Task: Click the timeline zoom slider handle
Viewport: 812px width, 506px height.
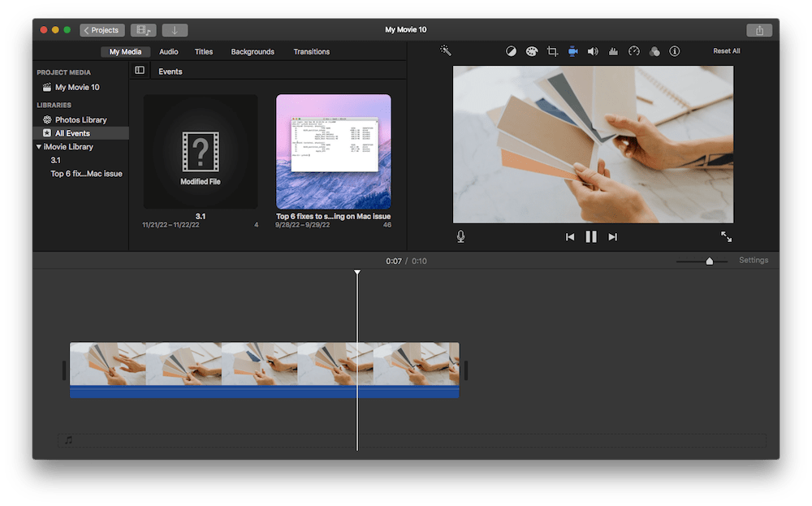Action: tap(710, 261)
